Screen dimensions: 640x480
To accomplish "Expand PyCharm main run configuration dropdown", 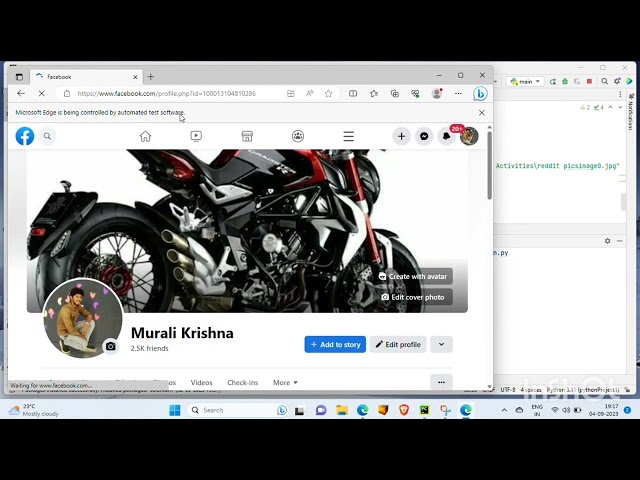I will (x=525, y=82).
